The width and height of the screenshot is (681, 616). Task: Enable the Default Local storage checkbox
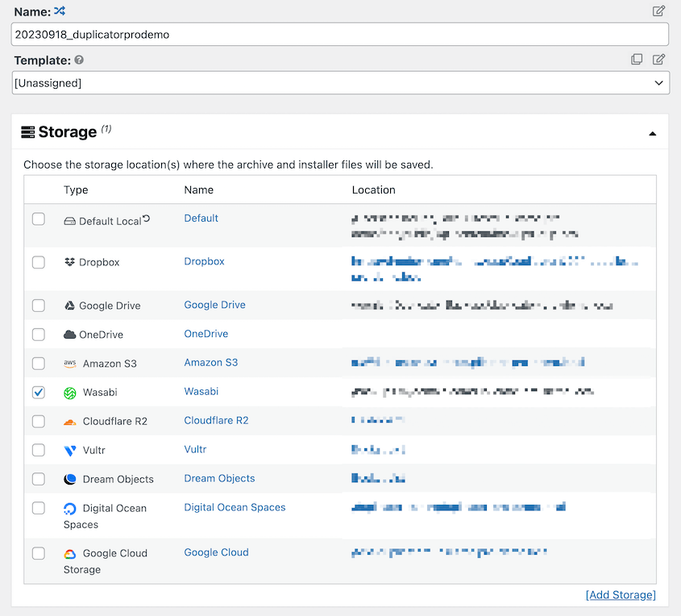coord(39,219)
